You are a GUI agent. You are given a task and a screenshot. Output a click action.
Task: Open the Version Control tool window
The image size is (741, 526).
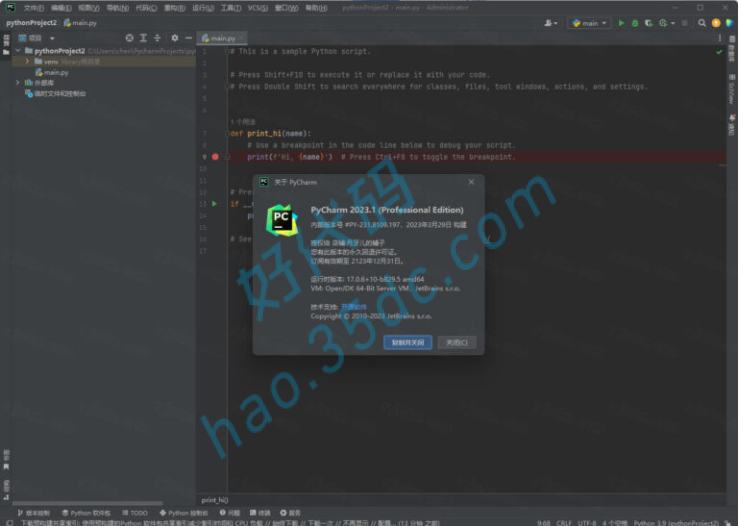pos(34,513)
